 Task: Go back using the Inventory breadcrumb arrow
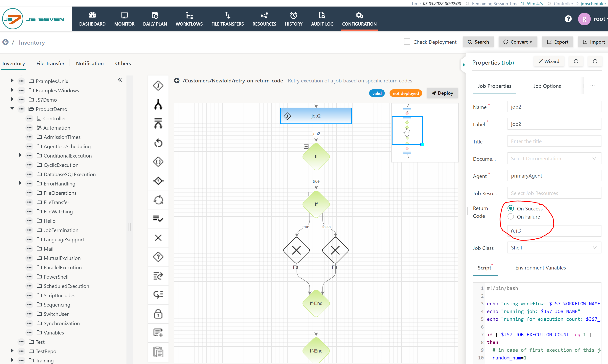(5, 42)
